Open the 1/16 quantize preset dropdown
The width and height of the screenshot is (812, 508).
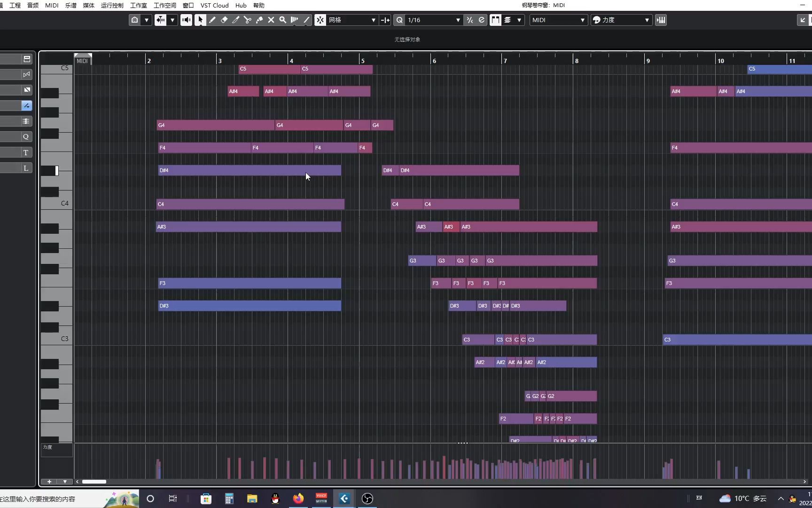[x=434, y=20]
